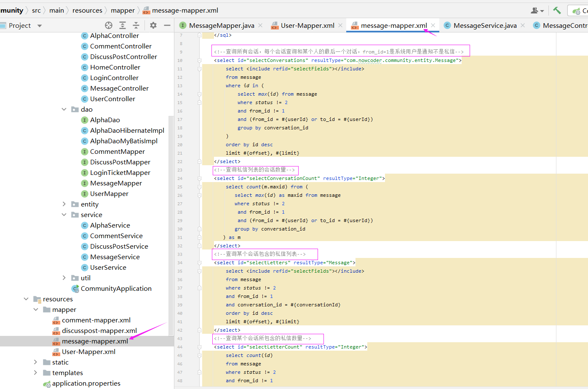Click message-mapper.xml in the breadcrumb
Viewport: 588px width, 389px height.
pos(185,10)
